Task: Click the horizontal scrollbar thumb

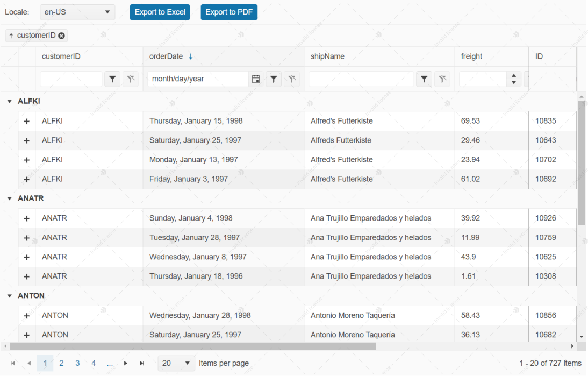Action: coord(192,346)
